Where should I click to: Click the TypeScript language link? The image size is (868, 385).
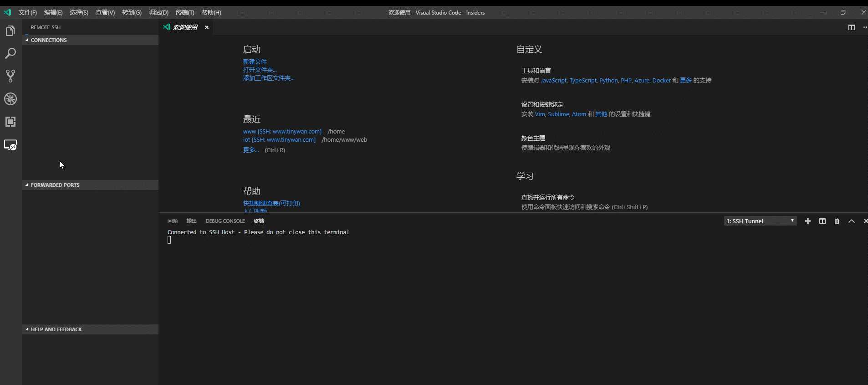583,80
